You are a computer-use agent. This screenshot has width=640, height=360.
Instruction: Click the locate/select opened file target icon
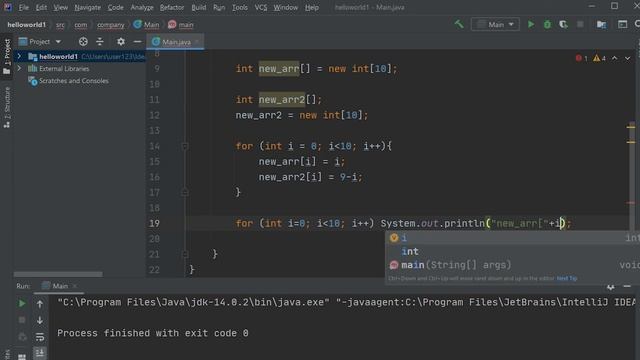click(x=83, y=42)
